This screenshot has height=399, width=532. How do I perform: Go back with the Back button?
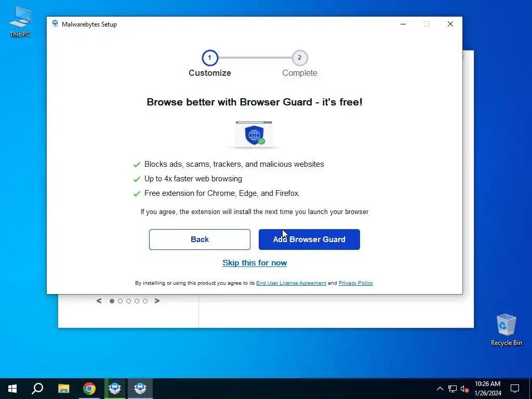(x=199, y=240)
